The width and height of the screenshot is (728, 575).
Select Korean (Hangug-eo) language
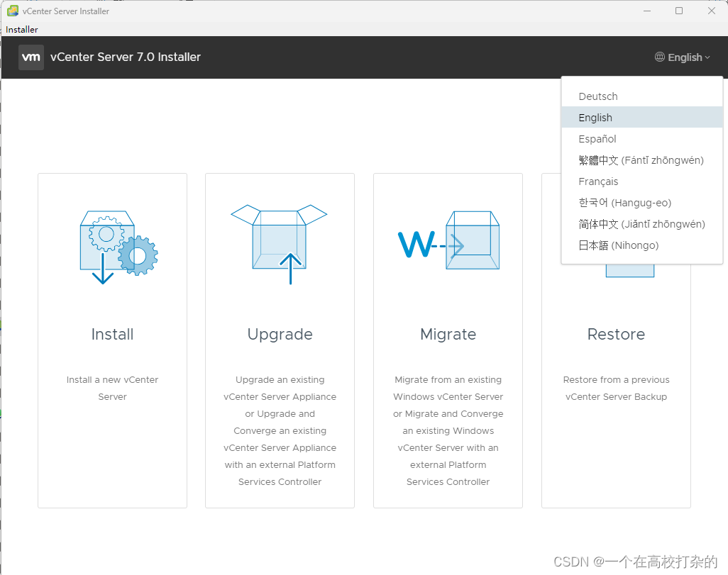coord(642,203)
